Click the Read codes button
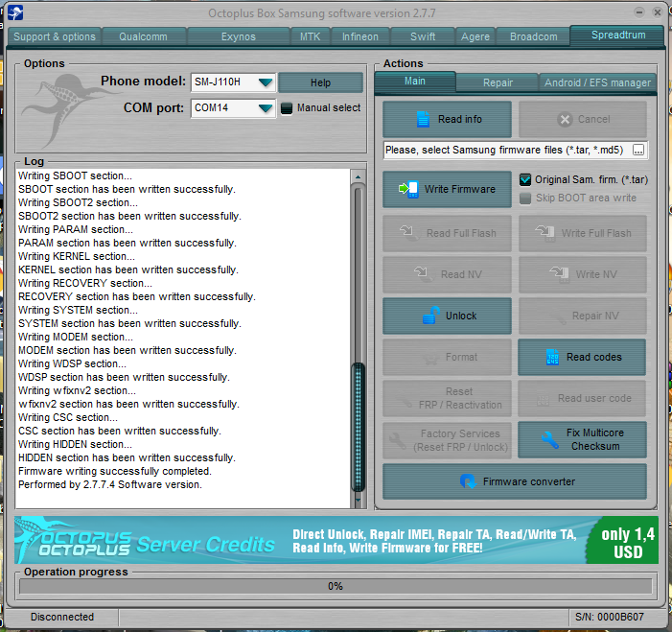 (582, 357)
